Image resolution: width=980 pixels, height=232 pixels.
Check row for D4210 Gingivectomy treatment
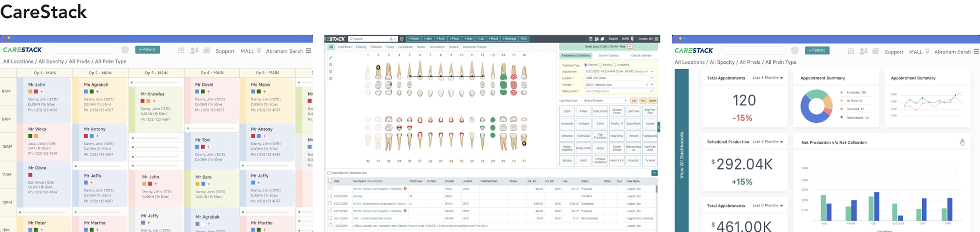pyautogui.click(x=330, y=203)
